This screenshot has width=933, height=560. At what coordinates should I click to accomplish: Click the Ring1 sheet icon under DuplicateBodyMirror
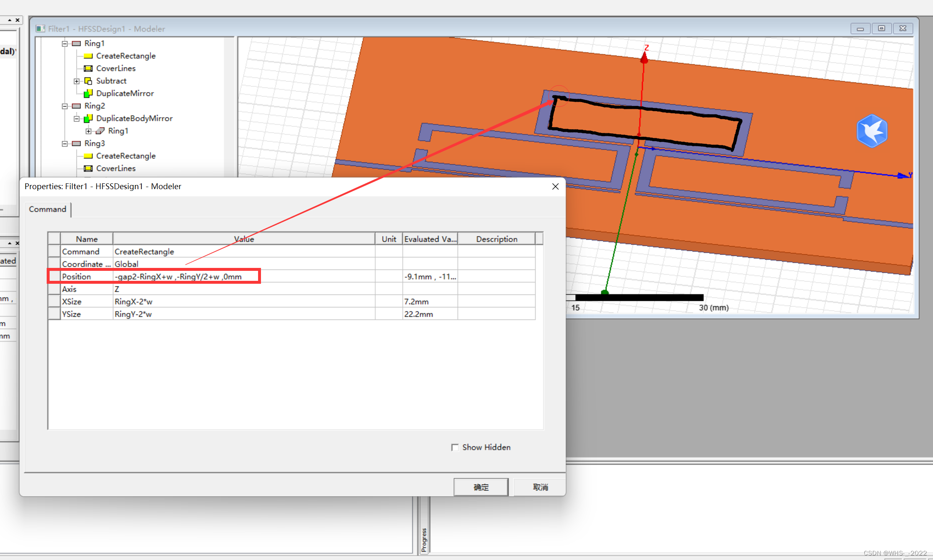100,131
